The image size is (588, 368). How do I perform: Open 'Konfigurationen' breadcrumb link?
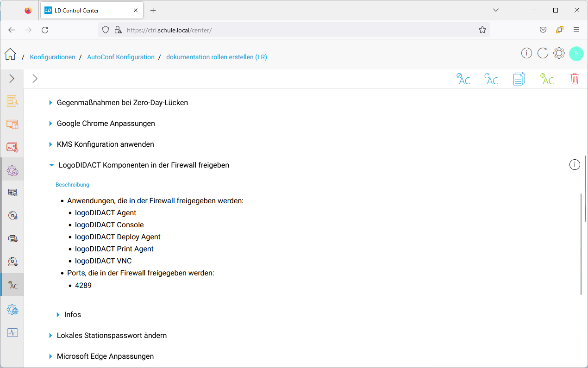[x=52, y=57]
